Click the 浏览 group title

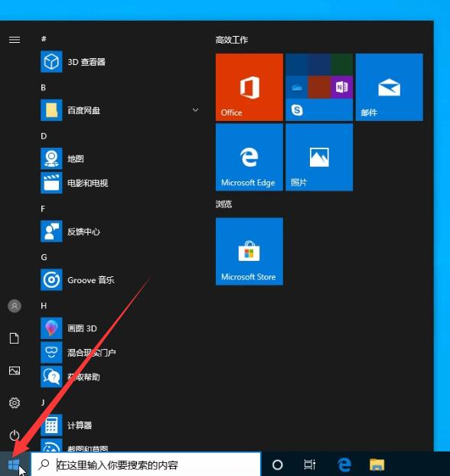coord(223,204)
